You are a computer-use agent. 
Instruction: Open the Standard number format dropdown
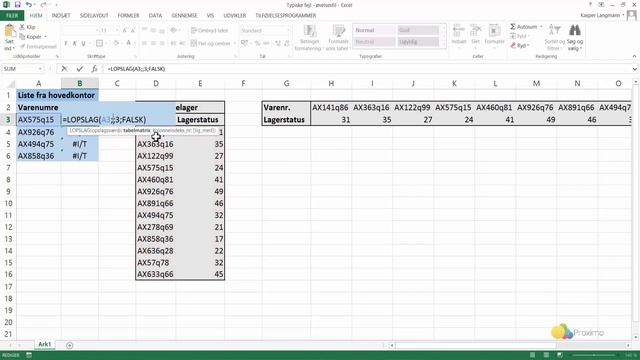click(288, 31)
